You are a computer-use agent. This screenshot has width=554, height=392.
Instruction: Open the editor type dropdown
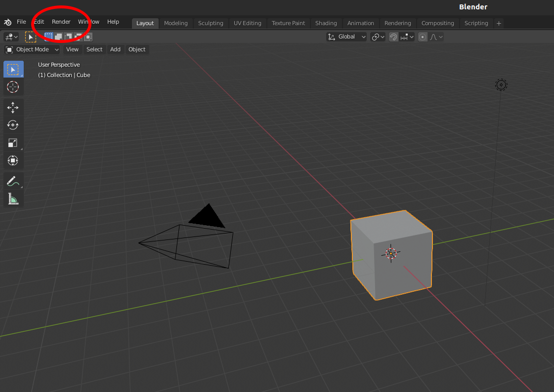tap(11, 37)
